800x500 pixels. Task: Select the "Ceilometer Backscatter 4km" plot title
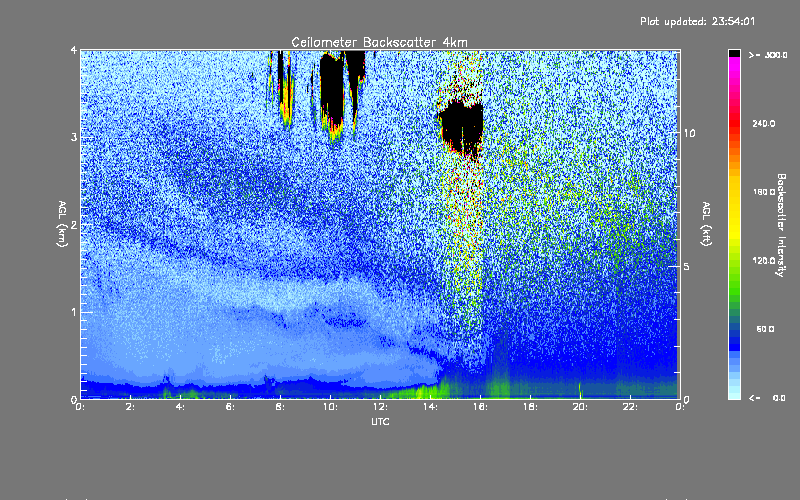pos(379,42)
